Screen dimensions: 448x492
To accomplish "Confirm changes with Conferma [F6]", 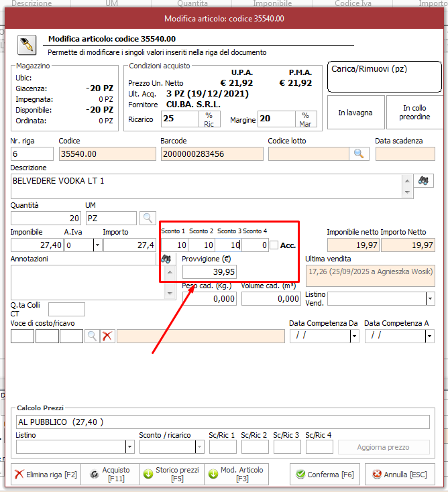I will coord(325,475).
